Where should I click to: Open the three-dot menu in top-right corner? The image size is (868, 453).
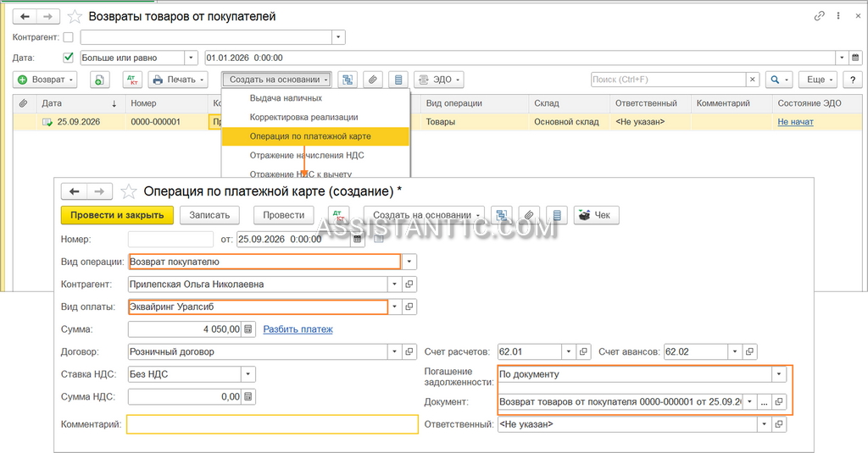(x=838, y=16)
